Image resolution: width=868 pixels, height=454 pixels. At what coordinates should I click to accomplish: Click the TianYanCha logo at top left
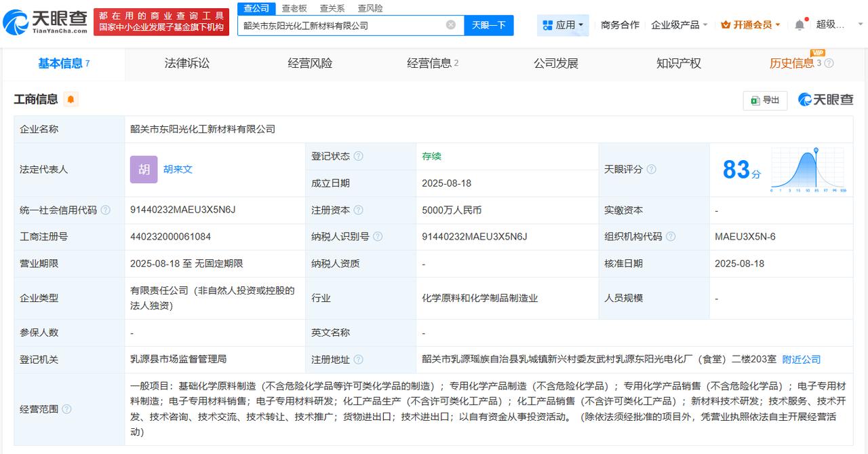[45, 22]
